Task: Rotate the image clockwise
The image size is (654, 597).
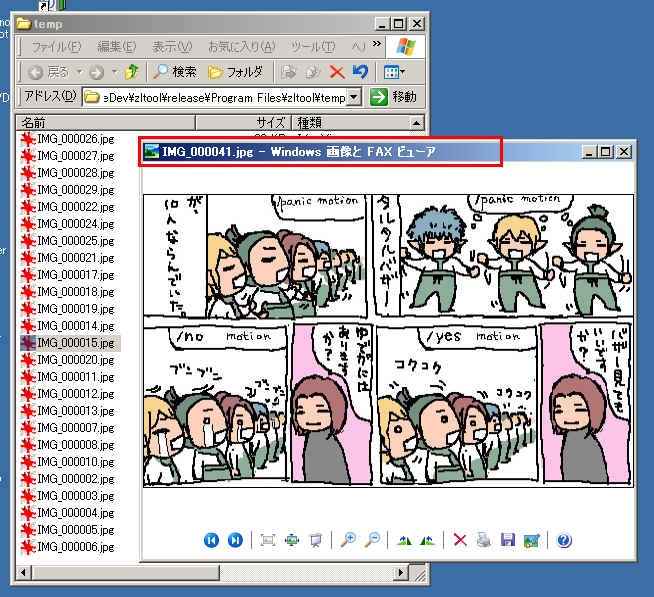Action: tap(404, 540)
